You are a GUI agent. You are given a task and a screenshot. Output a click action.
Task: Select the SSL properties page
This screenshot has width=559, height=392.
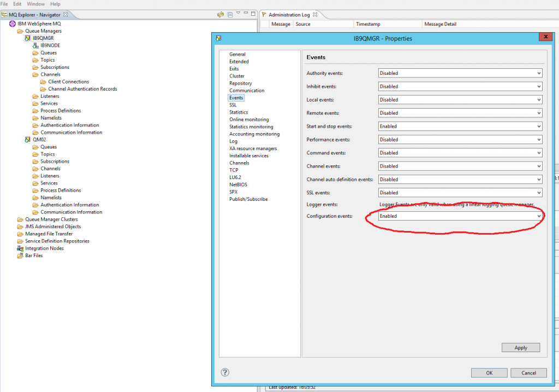point(233,105)
